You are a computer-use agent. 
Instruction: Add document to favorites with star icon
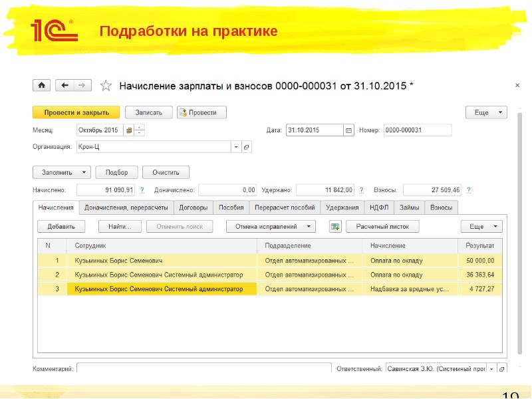[105, 86]
